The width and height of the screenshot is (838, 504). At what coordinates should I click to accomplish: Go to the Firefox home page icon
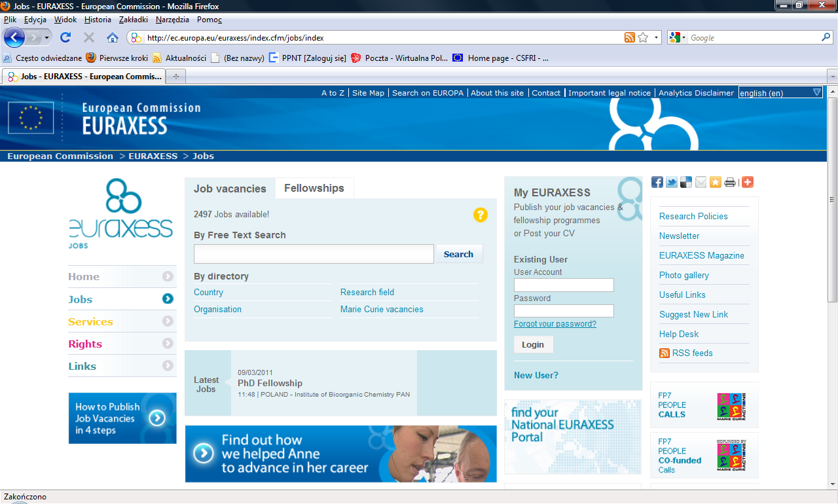[113, 37]
